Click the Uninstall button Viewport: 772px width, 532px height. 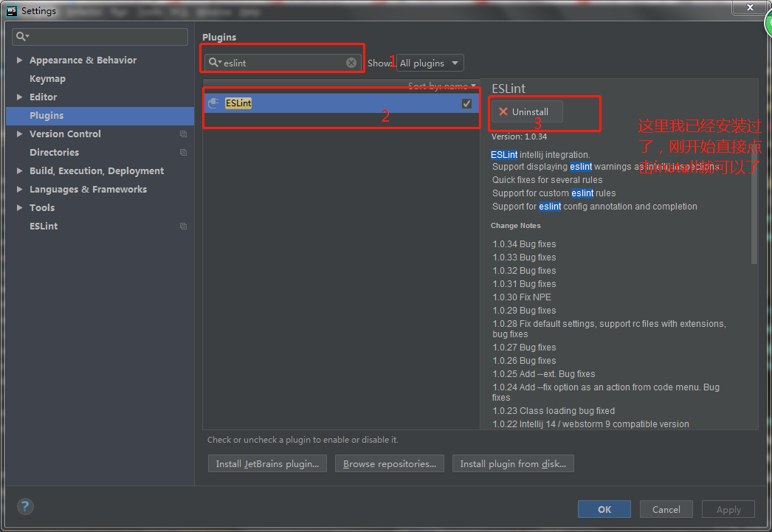coord(527,111)
